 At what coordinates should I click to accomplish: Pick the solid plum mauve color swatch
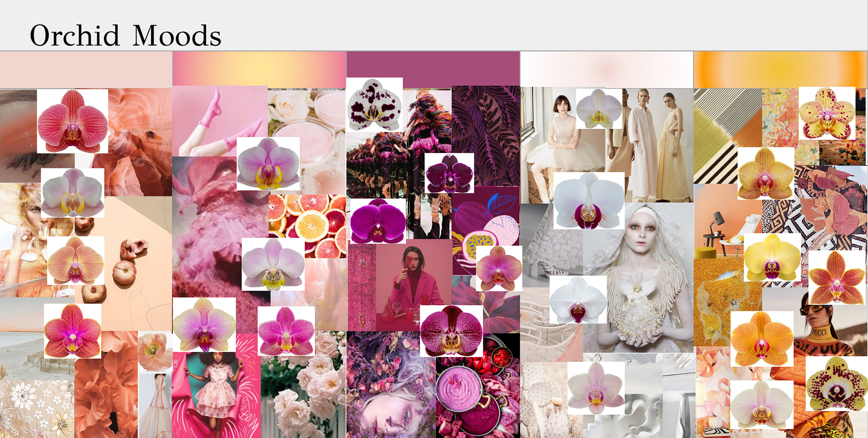(433, 69)
